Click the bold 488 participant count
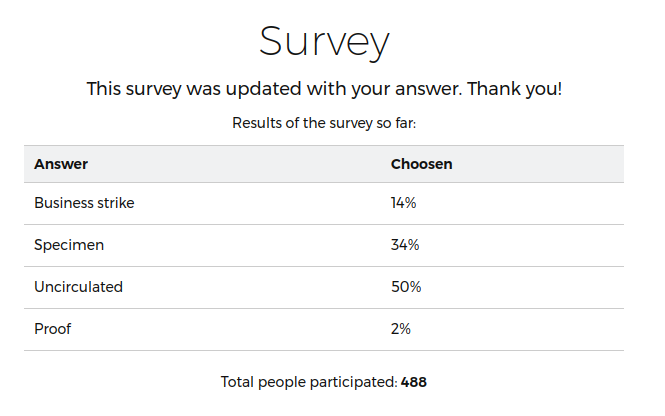This screenshot has height=416, width=665. pos(414,382)
